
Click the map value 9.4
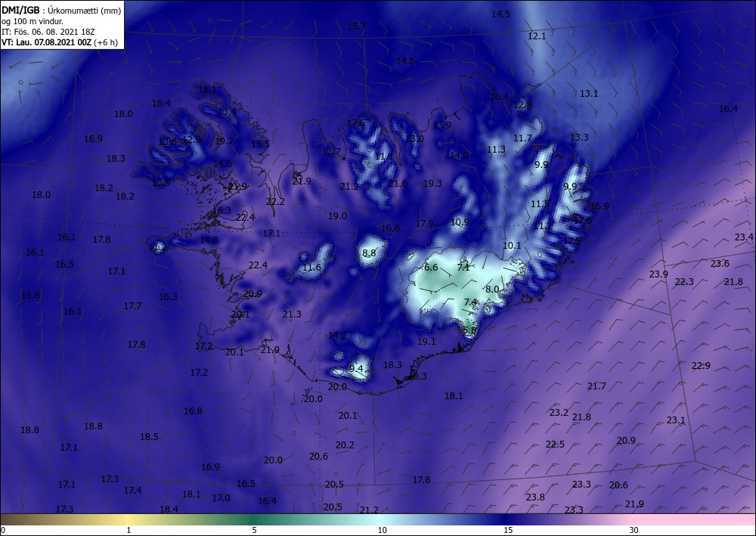[356, 369]
